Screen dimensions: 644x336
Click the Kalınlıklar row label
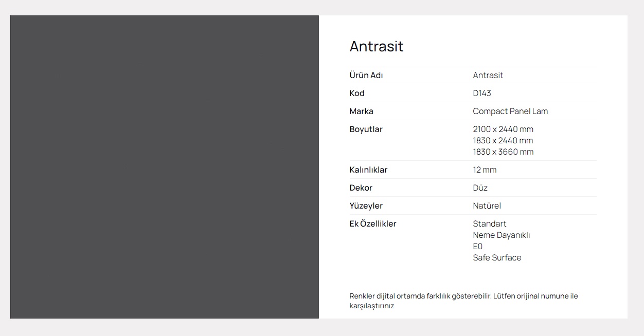point(368,170)
